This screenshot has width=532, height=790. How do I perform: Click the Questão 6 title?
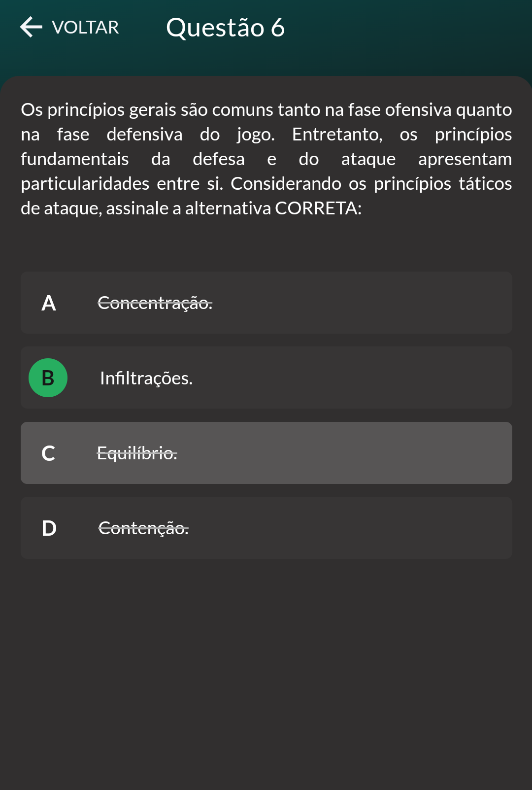click(225, 28)
